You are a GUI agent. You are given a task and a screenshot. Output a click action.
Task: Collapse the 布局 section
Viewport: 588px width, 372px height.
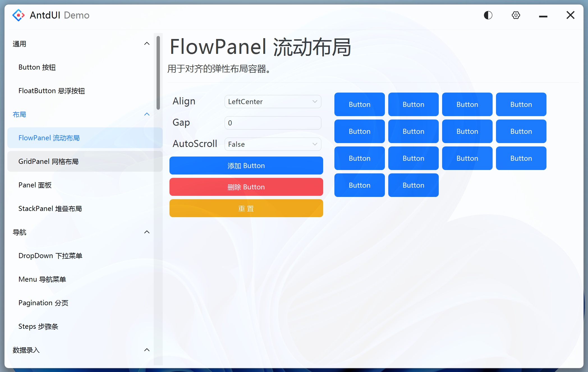click(147, 114)
